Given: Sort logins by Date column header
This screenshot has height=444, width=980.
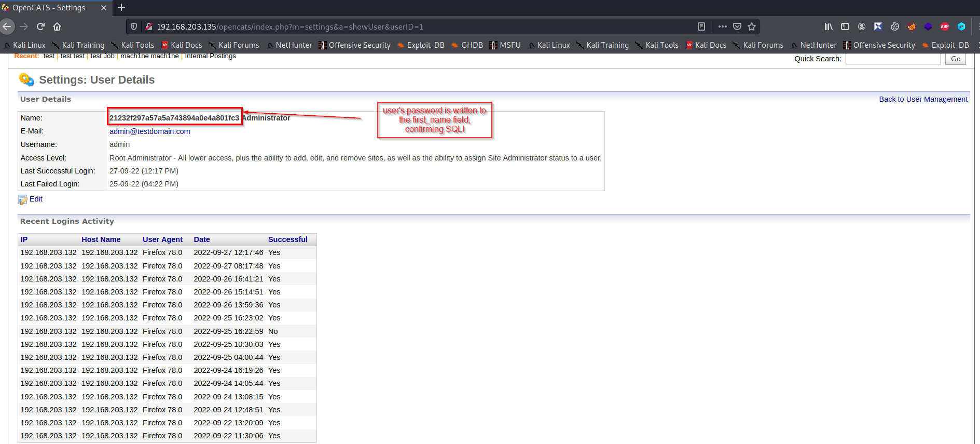Looking at the screenshot, I should click(x=202, y=239).
